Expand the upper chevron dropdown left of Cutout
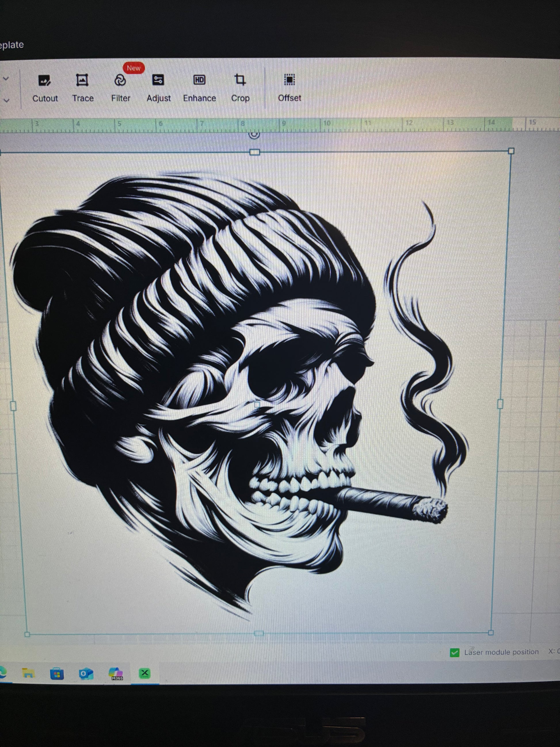Screen dimensions: 560x747 click(6, 79)
